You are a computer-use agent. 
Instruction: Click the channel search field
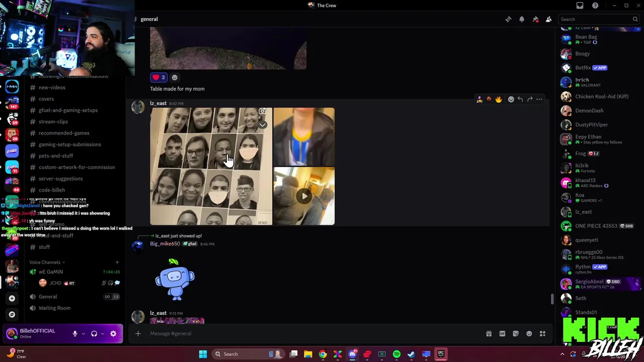tap(599, 19)
